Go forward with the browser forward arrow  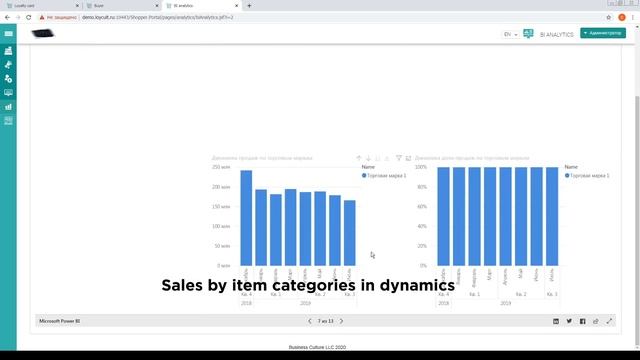pos(18,18)
